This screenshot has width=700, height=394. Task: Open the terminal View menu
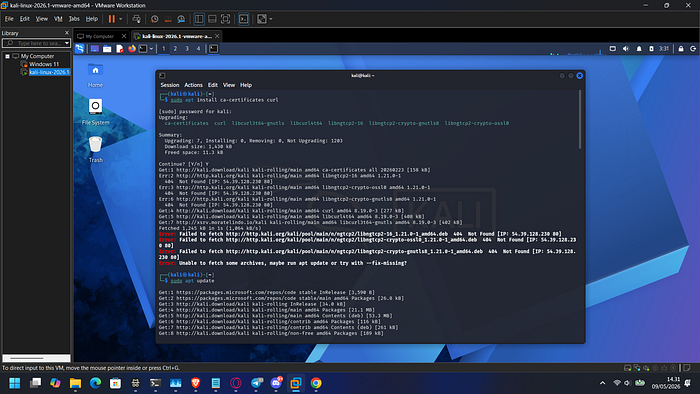coord(229,85)
